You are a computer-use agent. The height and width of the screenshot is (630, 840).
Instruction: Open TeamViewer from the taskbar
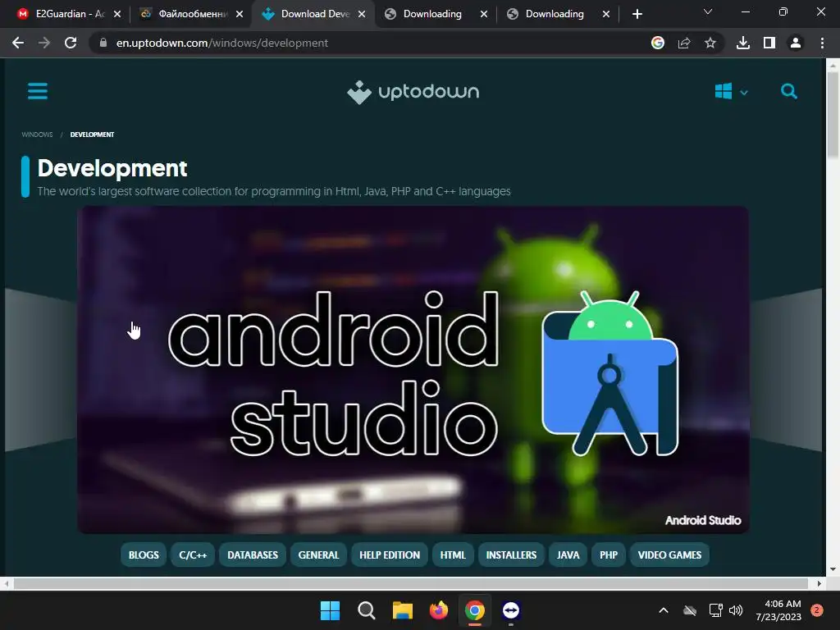(511, 610)
